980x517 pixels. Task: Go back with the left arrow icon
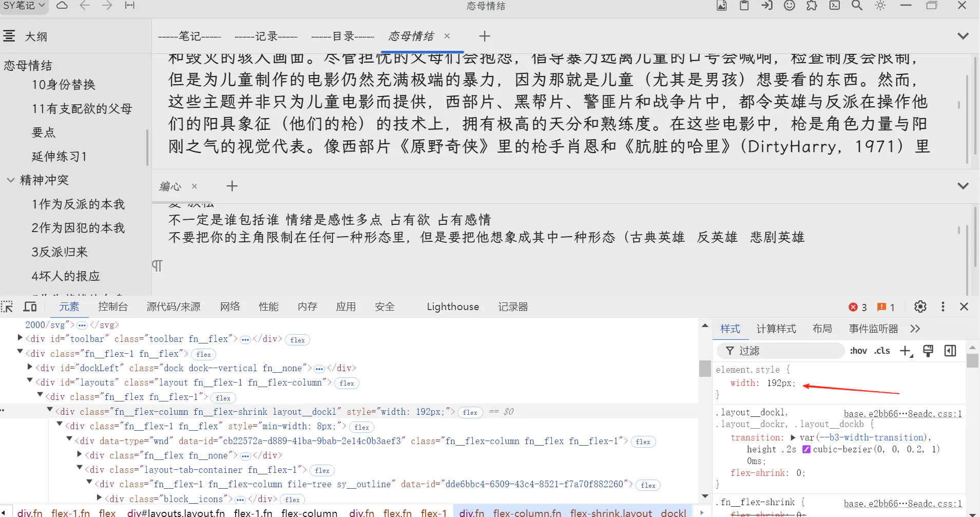point(85,6)
